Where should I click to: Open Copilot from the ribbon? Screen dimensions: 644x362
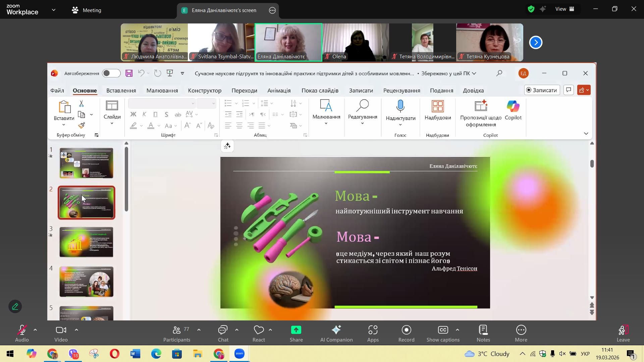(x=513, y=111)
